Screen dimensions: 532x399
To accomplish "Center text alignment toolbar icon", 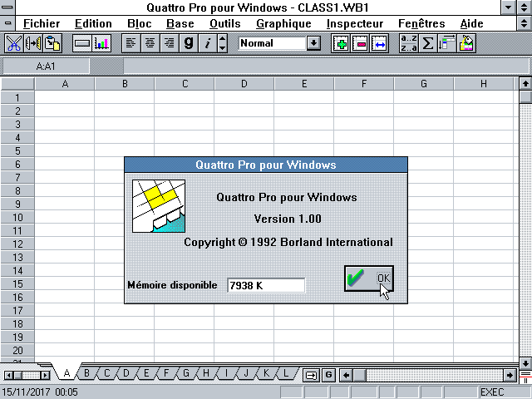I will tap(150, 43).
